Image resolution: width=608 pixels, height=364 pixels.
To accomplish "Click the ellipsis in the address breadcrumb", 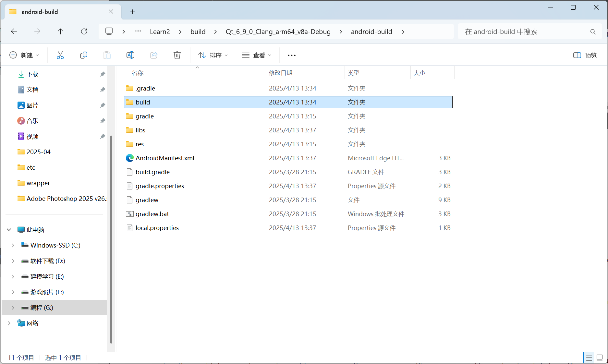I will click(x=138, y=31).
